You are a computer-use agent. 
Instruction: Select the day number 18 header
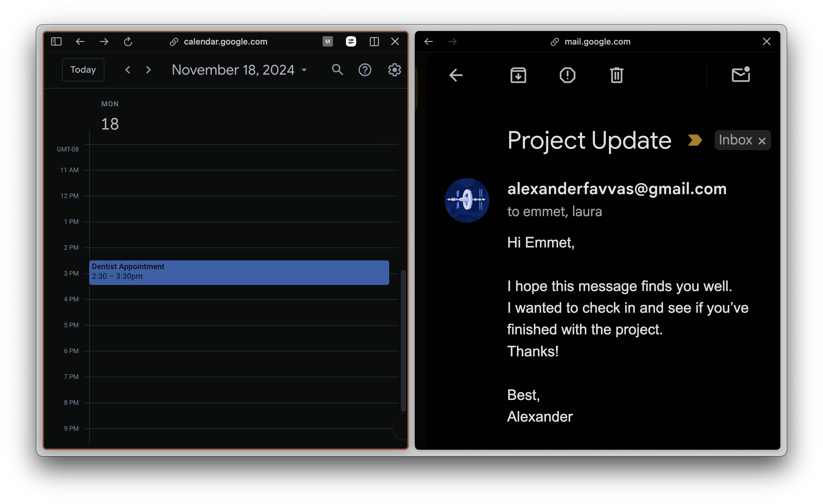110,124
